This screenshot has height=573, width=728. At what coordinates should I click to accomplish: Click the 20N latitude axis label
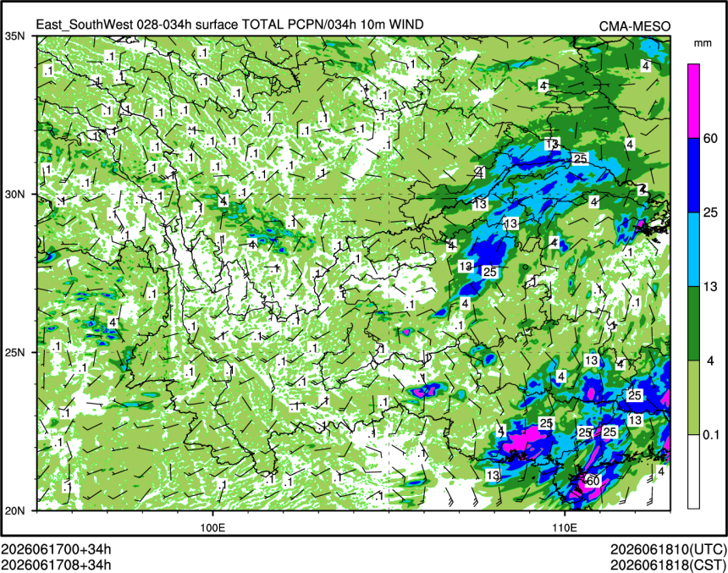(14, 510)
